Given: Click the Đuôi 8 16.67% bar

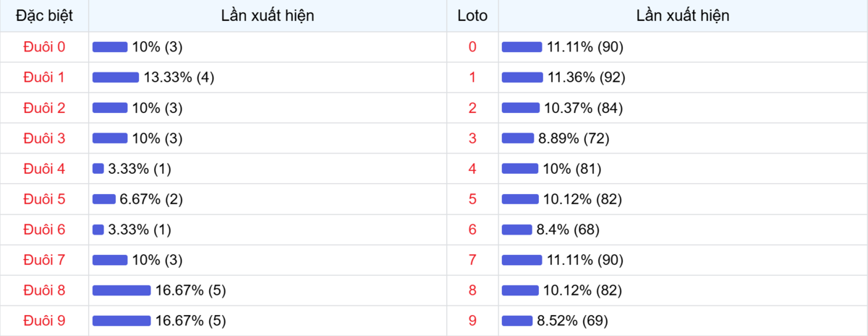Looking at the screenshot, I should (122, 290).
